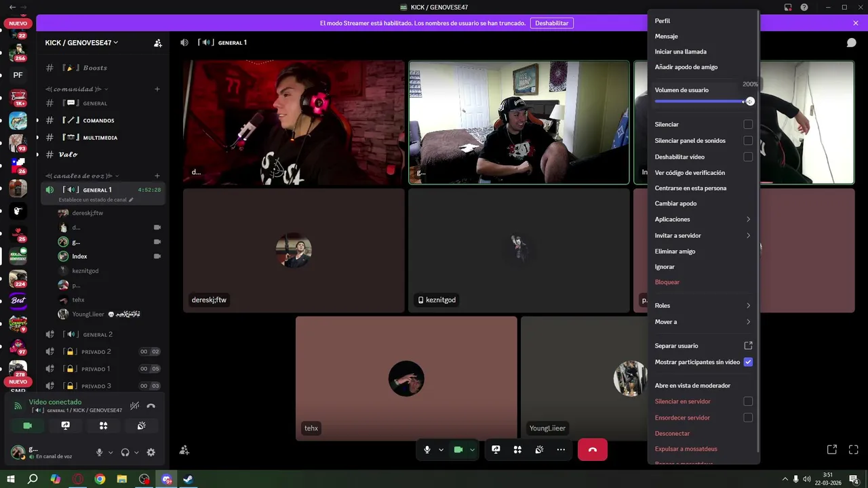The height and width of the screenshot is (488, 868).
Task: Open the PF server in the server list
Action: tap(18, 75)
